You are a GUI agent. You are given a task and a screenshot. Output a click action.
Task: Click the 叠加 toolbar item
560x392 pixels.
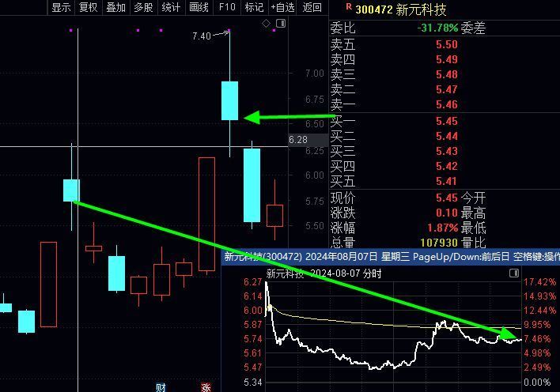click(115, 7)
